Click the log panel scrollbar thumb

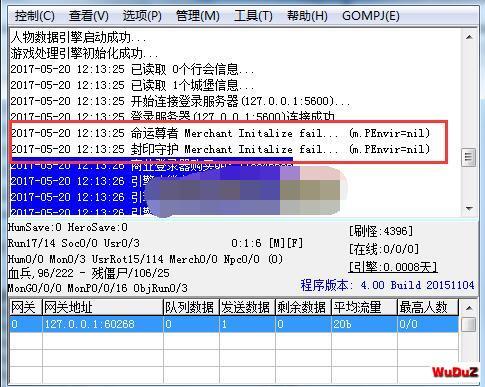click(x=469, y=157)
